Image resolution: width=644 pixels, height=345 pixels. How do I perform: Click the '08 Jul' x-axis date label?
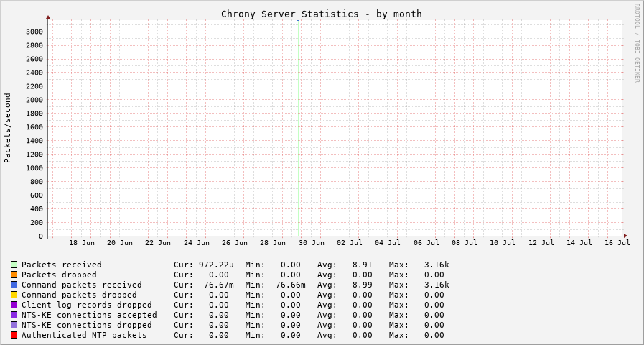pyautogui.click(x=465, y=243)
